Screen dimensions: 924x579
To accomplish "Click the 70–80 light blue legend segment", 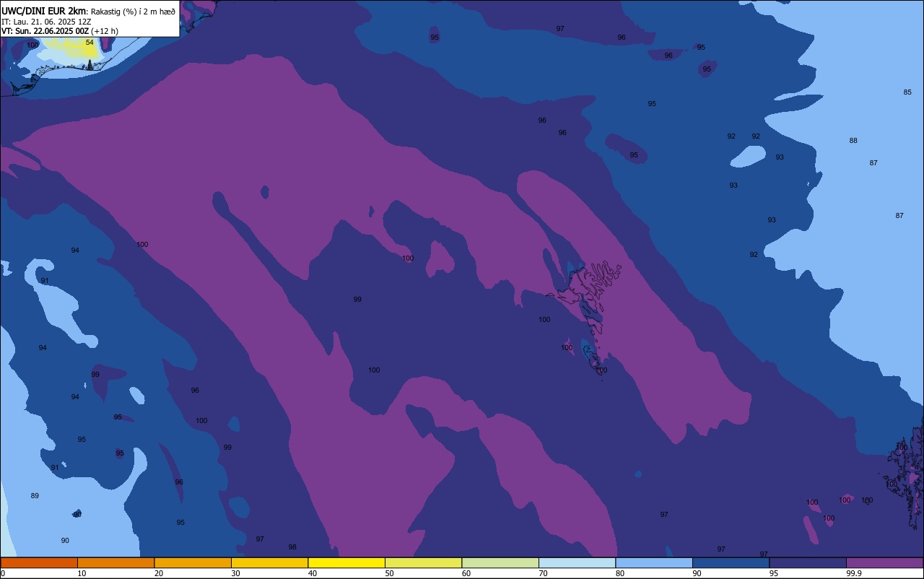I will click(x=577, y=562).
